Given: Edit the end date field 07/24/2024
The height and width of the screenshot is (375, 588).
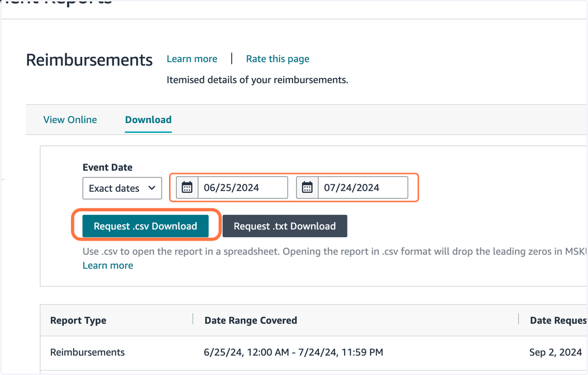Looking at the screenshot, I should (363, 188).
